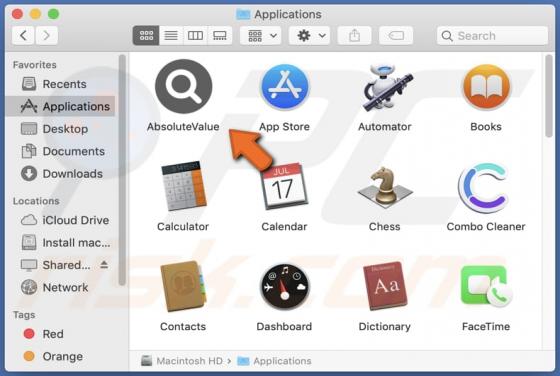Click the Edit Tags toolbar button
The width and height of the screenshot is (560, 376).
396,35
